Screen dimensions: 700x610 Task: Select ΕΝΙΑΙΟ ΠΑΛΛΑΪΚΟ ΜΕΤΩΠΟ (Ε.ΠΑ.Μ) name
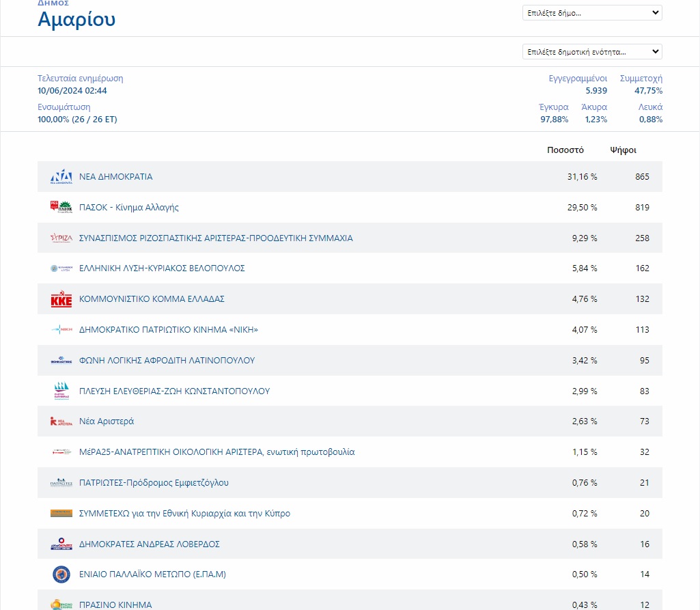152,574
